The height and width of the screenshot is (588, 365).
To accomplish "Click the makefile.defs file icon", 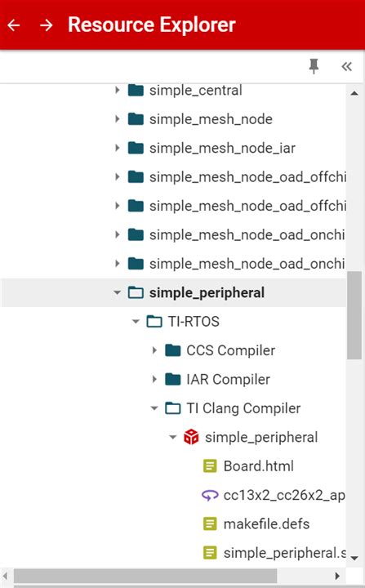I will pyautogui.click(x=210, y=523).
